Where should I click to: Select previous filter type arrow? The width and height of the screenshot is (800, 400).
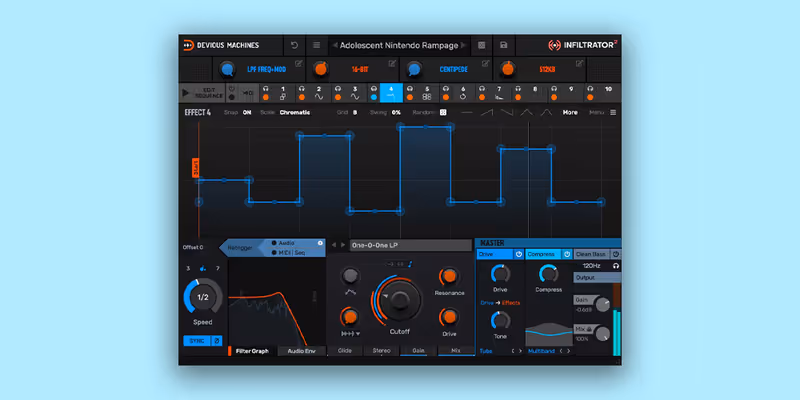click(x=334, y=245)
